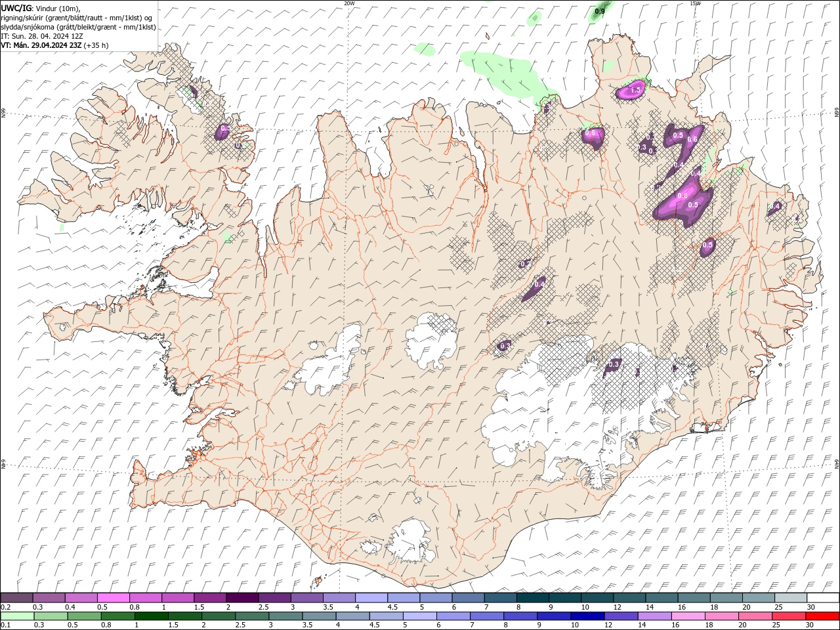This screenshot has height=630, width=840.
Task: Pick lower legend blue swatch 7–8
Action: (487, 616)
